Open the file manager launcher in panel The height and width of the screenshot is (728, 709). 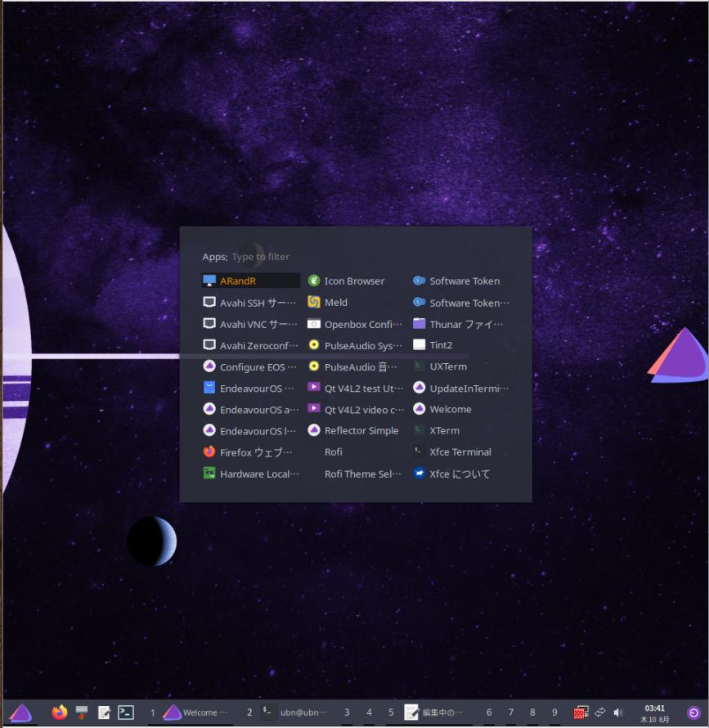[82, 712]
